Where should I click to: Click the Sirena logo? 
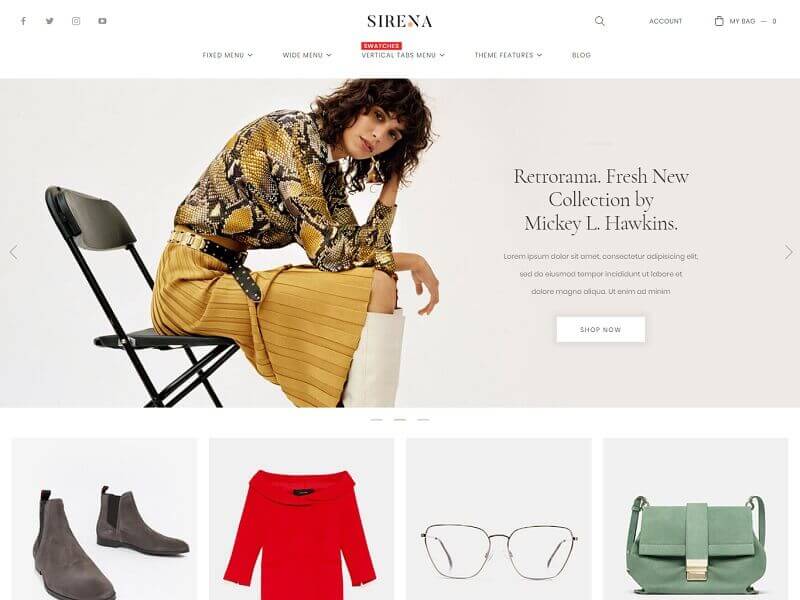tap(399, 21)
